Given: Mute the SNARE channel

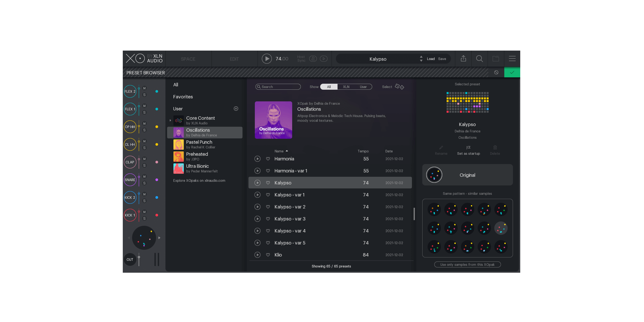Looking at the screenshot, I should pos(144,176).
